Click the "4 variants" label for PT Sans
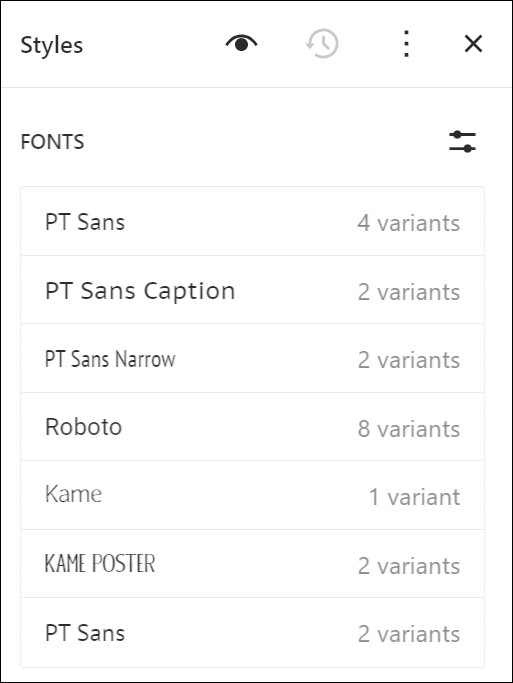 [408, 223]
